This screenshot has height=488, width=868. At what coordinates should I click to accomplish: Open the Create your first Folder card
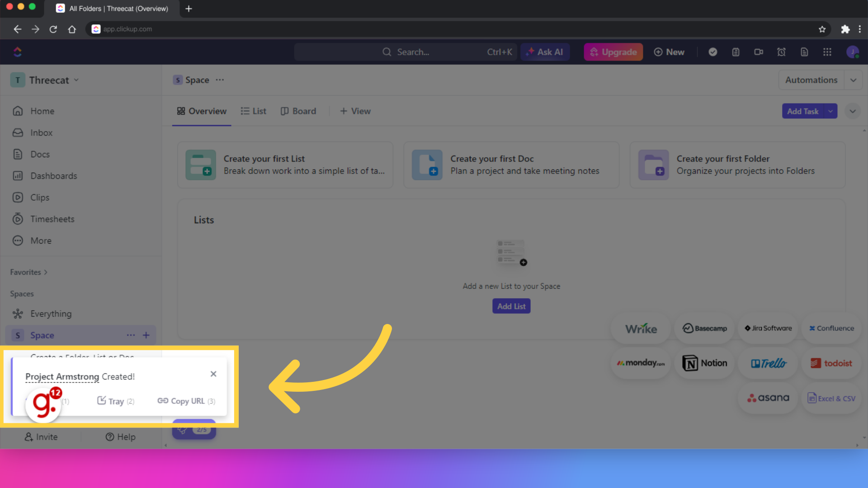point(737,165)
